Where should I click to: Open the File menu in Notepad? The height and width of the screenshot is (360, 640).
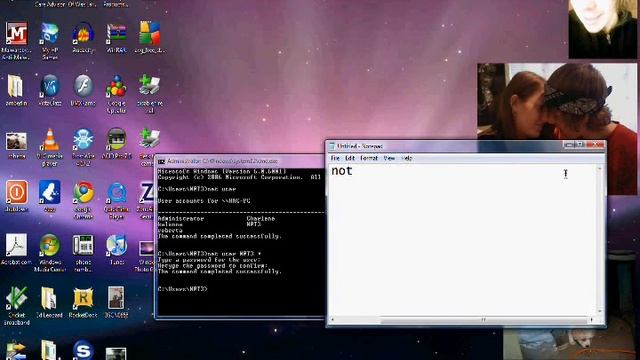(x=335, y=158)
